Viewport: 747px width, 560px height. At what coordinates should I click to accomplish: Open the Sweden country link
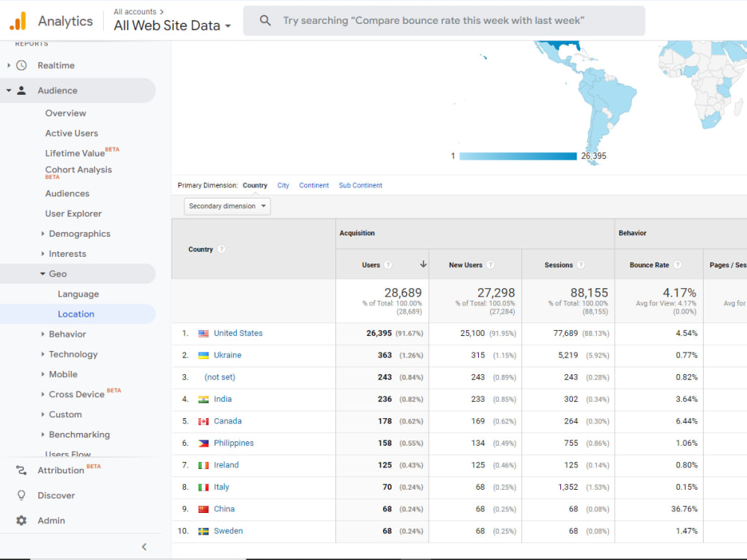(228, 531)
